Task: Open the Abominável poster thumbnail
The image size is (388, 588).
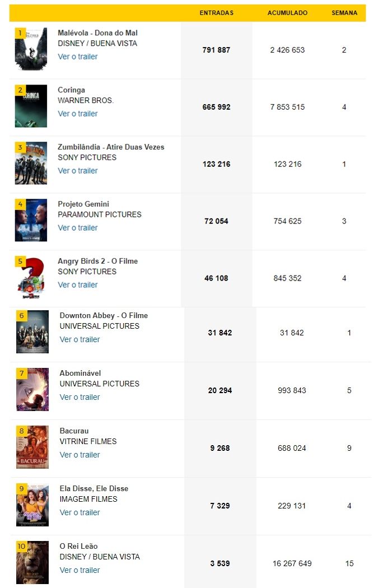Action: (32, 390)
